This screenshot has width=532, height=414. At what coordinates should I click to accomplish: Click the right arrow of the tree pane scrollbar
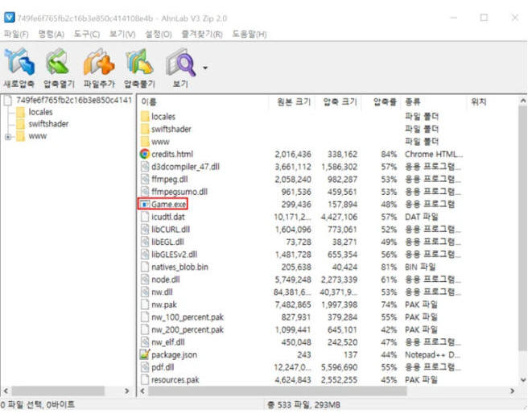pos(127,391)
